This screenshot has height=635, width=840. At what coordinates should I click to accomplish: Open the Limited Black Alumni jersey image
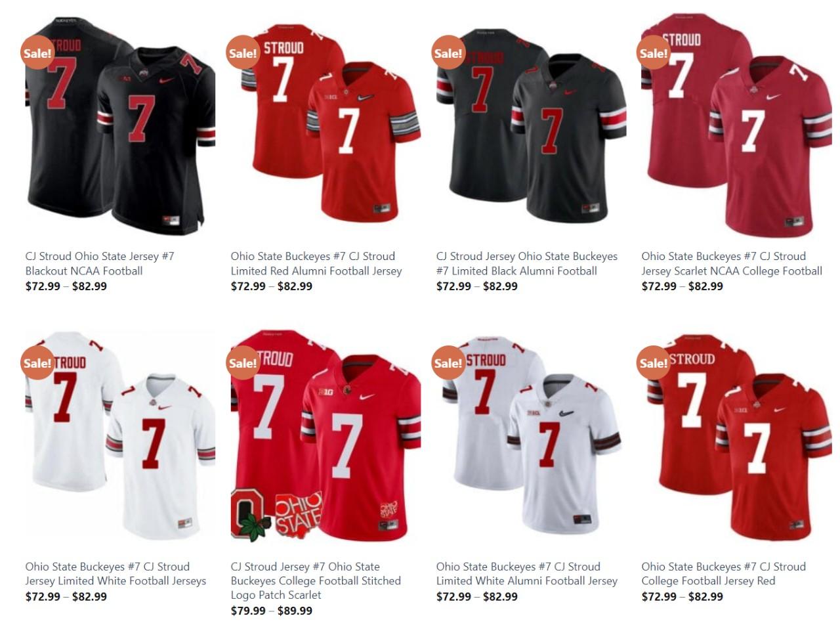point(531,125)
